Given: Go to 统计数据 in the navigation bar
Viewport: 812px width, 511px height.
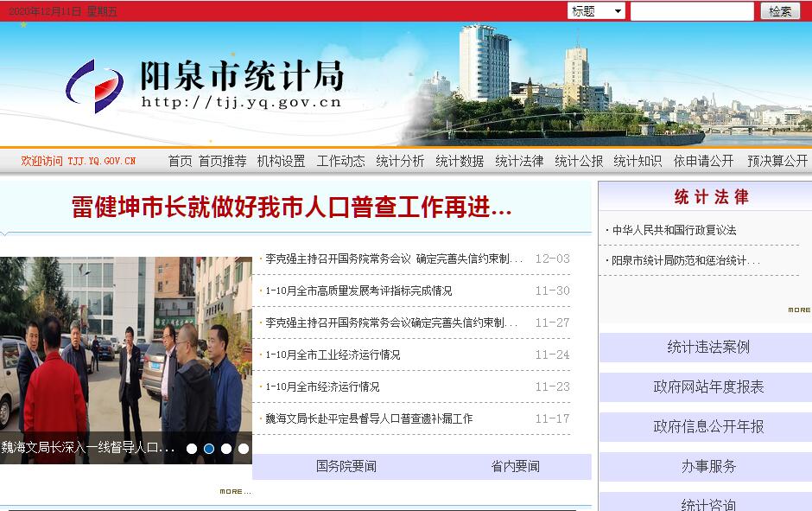Looking at the screenshot, I should click(460, 161).
